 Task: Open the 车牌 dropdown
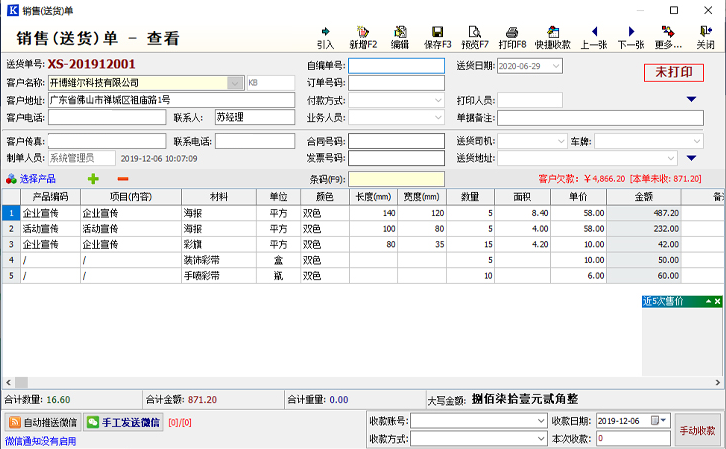(x=697, y=141)
